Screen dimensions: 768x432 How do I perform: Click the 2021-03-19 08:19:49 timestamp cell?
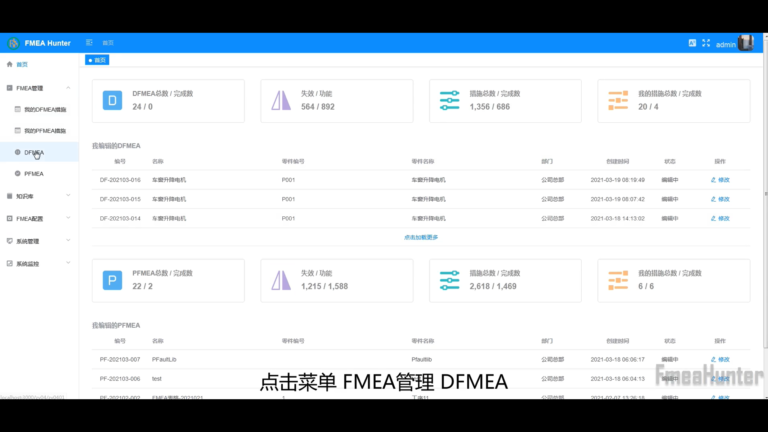618,180
